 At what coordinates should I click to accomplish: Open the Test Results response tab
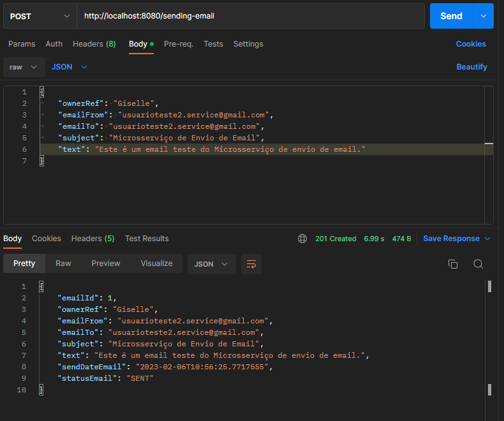click(x=147, y=239)
